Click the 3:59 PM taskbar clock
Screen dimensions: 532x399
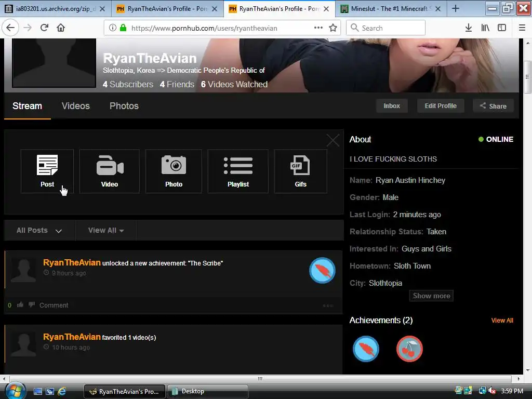512,391
